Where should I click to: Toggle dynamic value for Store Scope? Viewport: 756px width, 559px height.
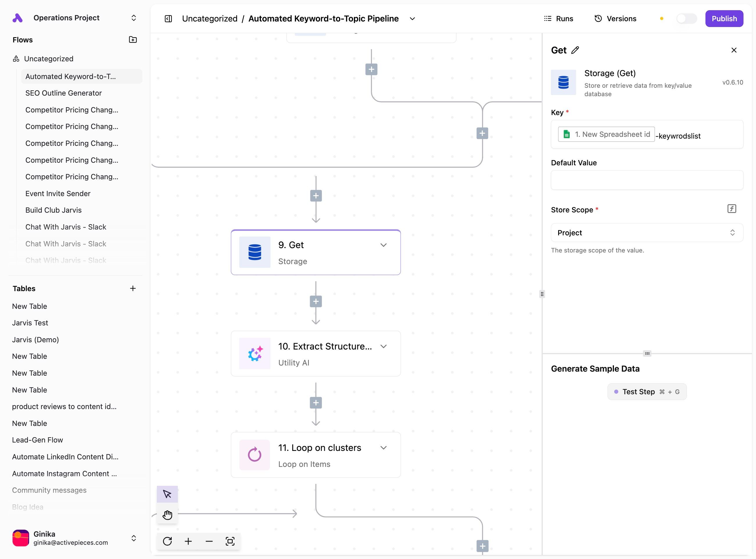point(732,208)
